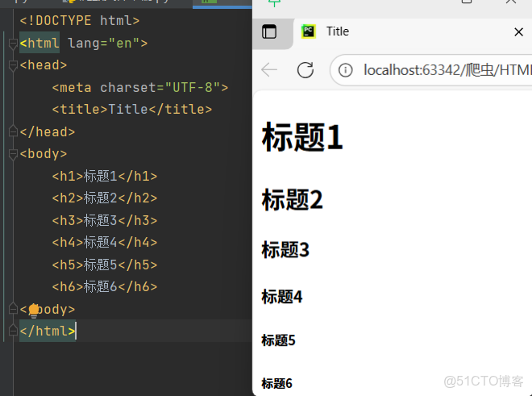Click fold marker at closing body tag

(13, 309)
